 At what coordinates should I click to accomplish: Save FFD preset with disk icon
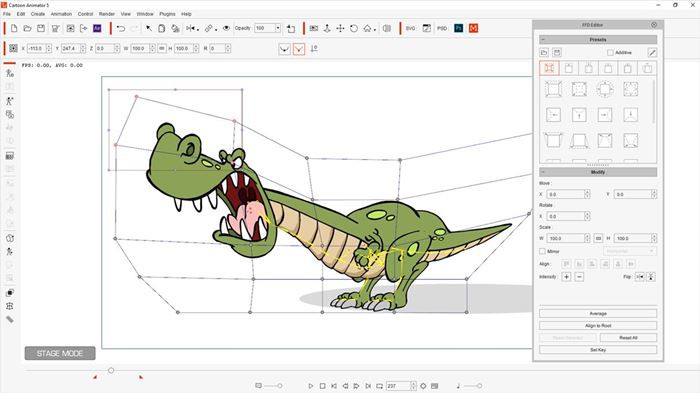click(x=557, y=53)
